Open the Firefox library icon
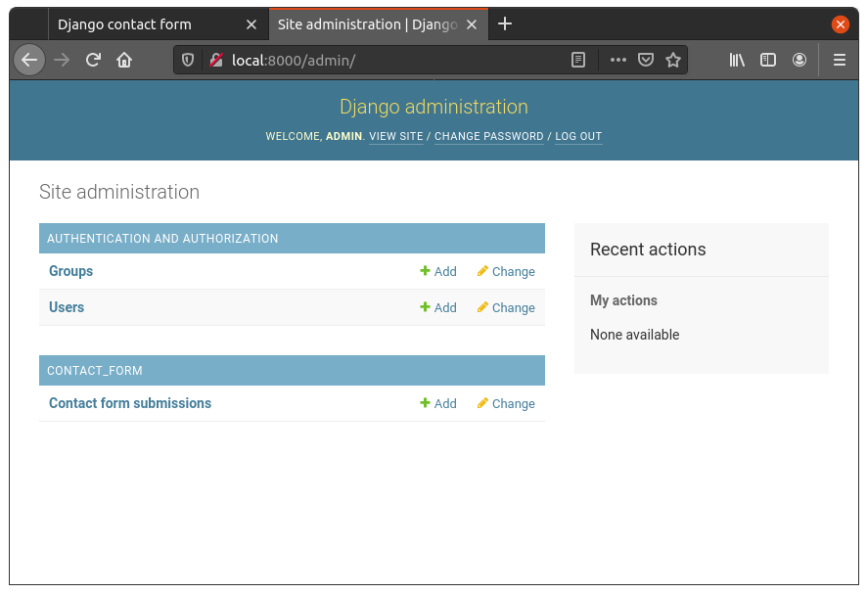The width and height of the screenshot is (868, 594). click(x=737, y=60)
